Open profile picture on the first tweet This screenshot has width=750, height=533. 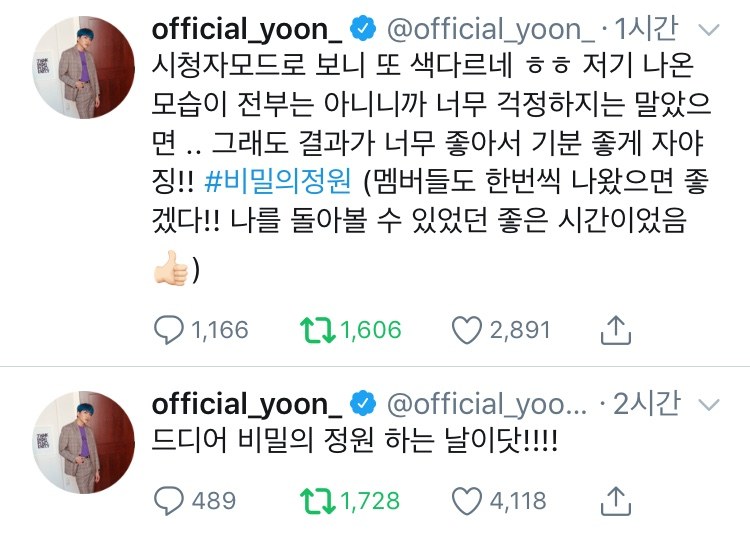tap(84, 67)
